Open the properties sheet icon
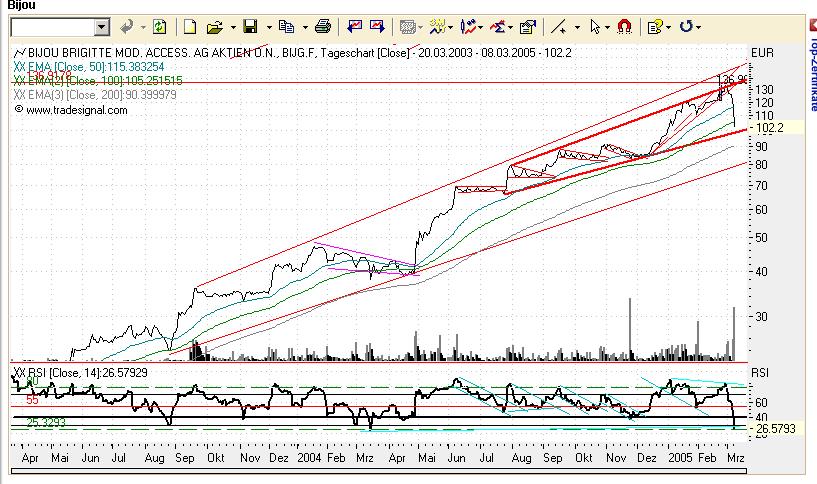817x484 pixels. pyautogui.click(x=528, y=27)
